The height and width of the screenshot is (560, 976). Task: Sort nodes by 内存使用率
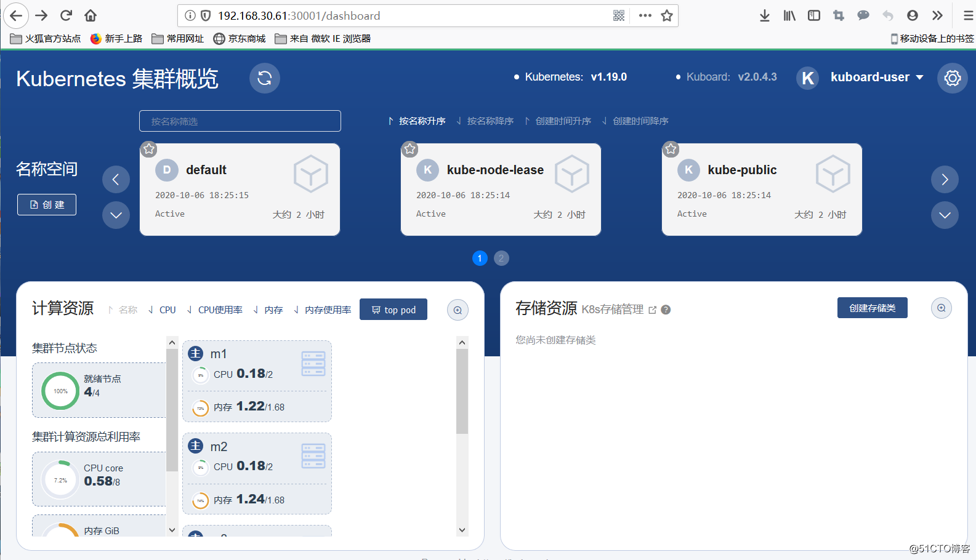pos(322,310)
